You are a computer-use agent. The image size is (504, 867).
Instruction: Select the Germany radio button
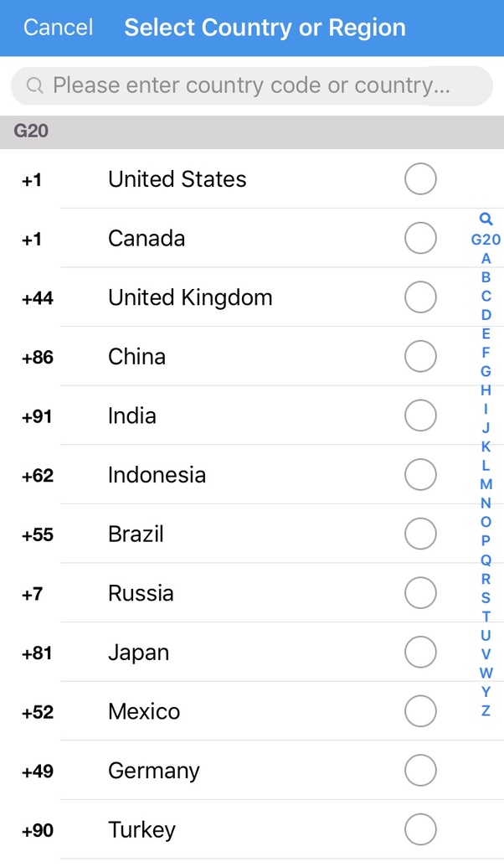(420, 771)
